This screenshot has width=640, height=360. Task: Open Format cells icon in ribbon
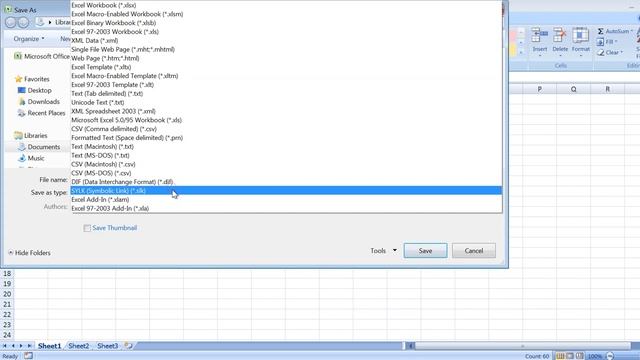pos(580,36)
